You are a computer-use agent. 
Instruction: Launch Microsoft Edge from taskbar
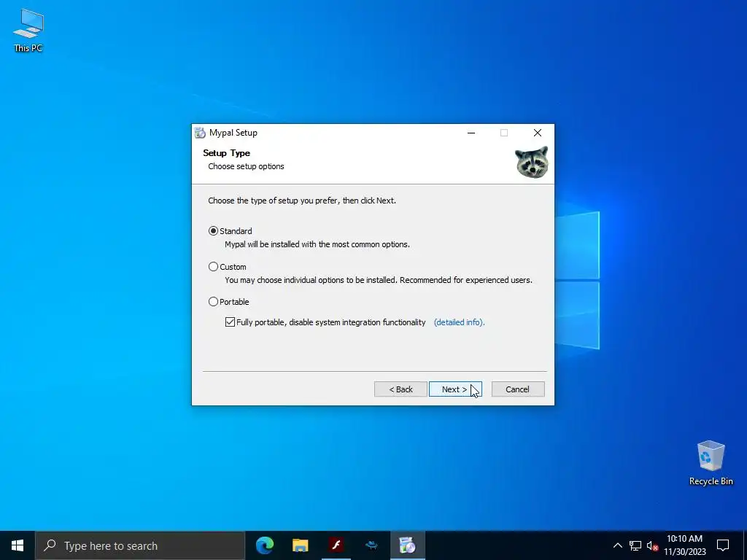click(264, 545)
